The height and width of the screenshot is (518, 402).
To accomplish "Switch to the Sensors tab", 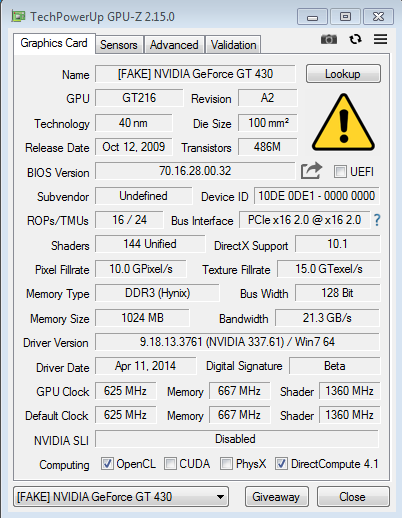I will click(119, 45).
